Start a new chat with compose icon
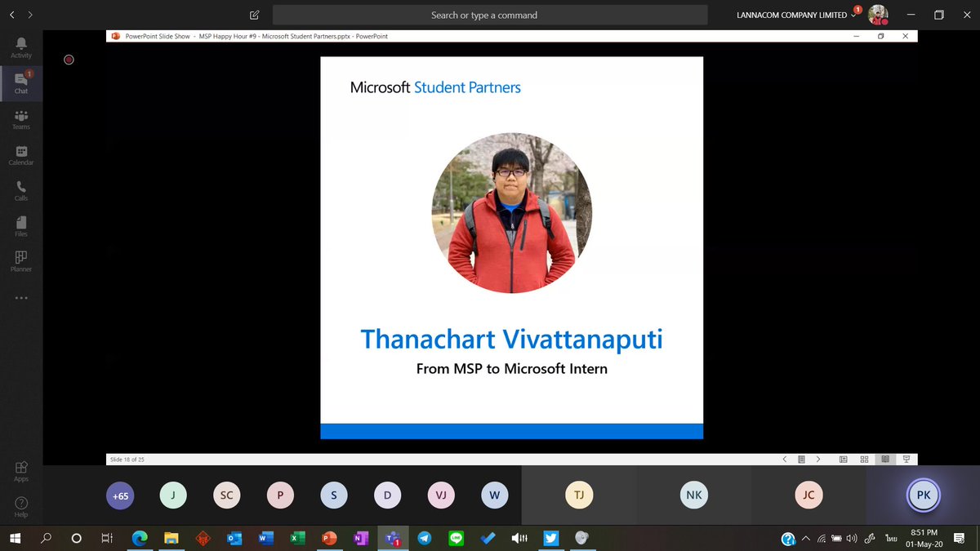This screenshot has height=551, width=980. tap(255, 15)
